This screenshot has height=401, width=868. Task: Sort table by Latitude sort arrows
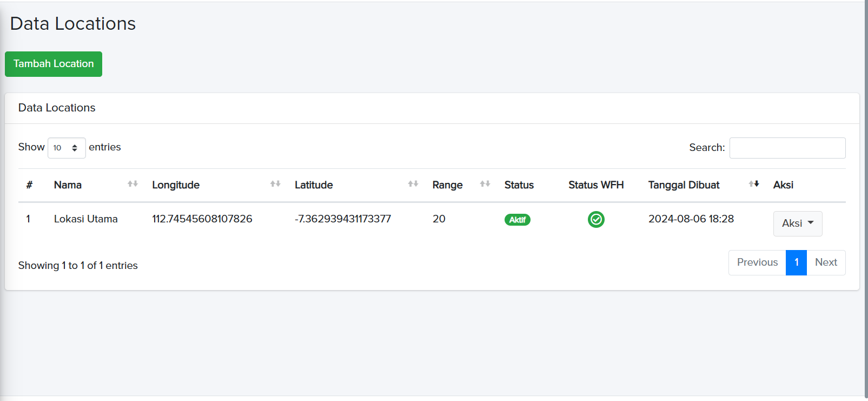[x=413, y=184]
